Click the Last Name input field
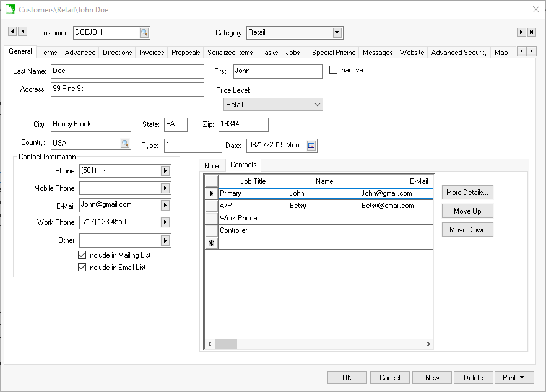This screenshot has height=392, width=546. pyautogui.click(x=127, y=71)
